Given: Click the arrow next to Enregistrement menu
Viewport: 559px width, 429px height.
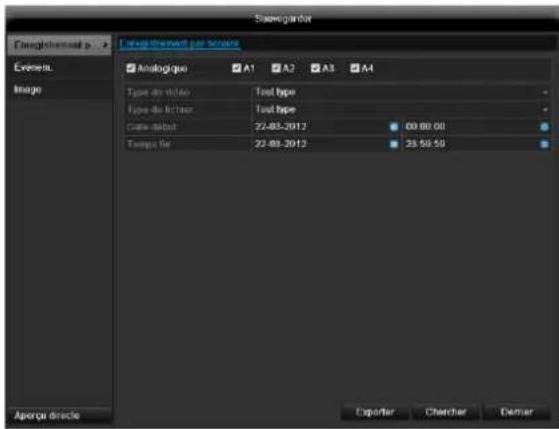Looking at the screenshot, I should click(105, 45).
